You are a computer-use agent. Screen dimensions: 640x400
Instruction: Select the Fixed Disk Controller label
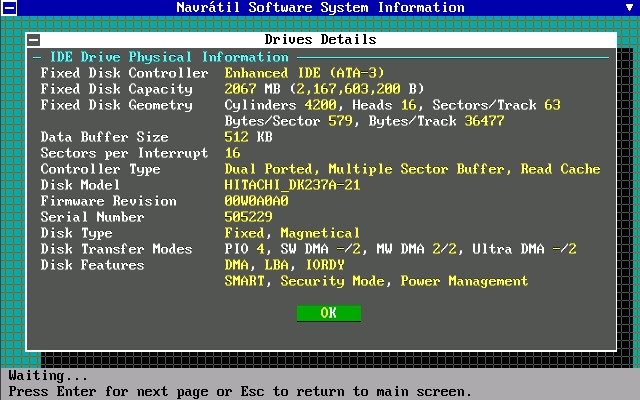coord(124,73)
